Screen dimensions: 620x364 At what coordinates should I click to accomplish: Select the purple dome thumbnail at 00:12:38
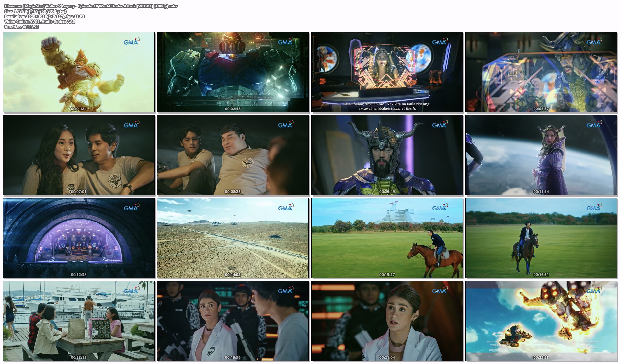79,238
